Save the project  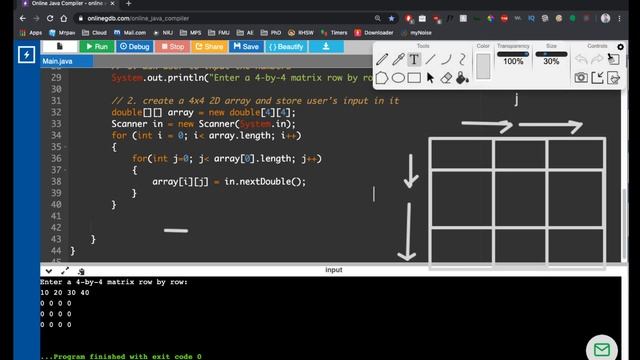pos(246,47)
